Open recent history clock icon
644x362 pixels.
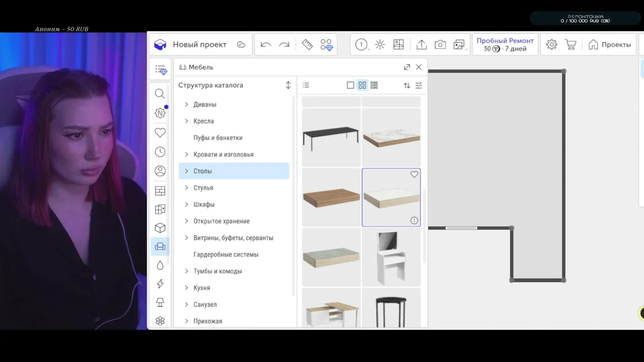[x=160, y=152]
